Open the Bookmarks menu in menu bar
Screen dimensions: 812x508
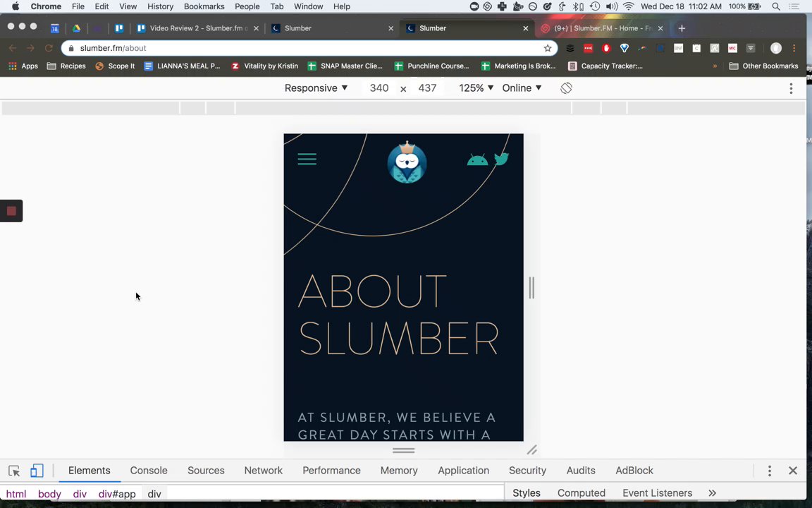(204, 7)
